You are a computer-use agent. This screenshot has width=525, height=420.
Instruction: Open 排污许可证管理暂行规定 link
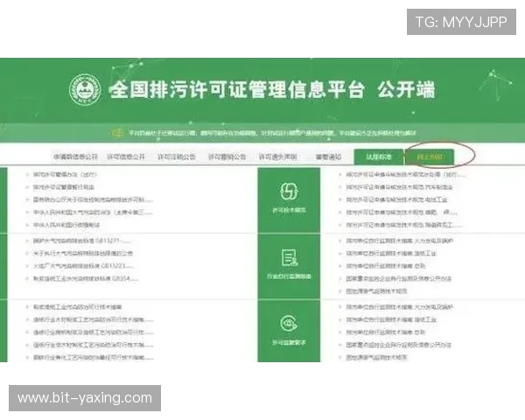coord(64,187)
